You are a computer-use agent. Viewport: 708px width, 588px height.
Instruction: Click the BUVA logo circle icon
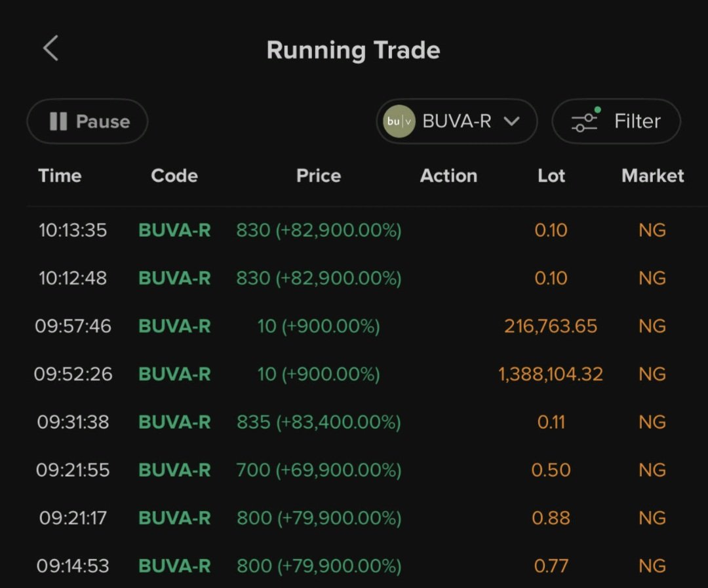pyautogui.click(x=399, y=121)
